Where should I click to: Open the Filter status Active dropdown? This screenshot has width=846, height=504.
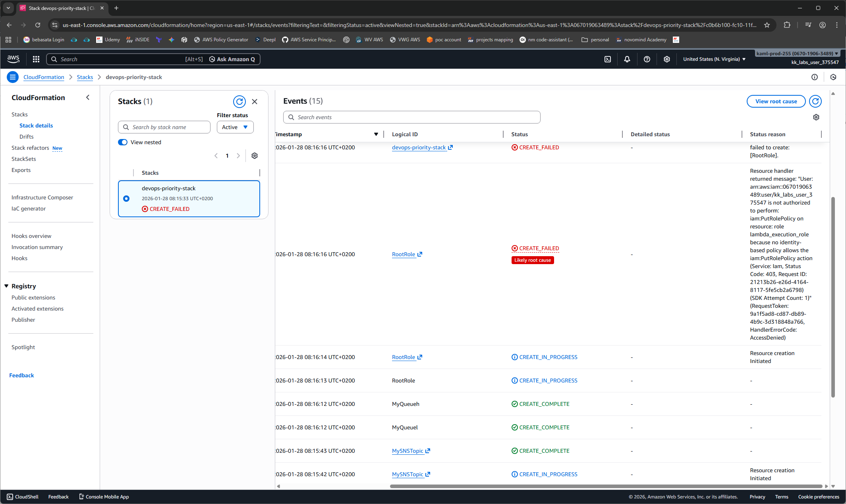[235, 127]
